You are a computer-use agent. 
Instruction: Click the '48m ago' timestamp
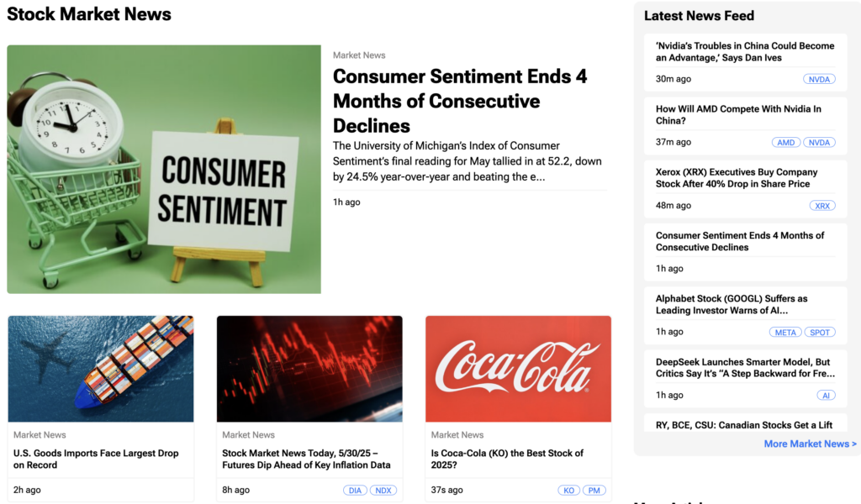673,206
